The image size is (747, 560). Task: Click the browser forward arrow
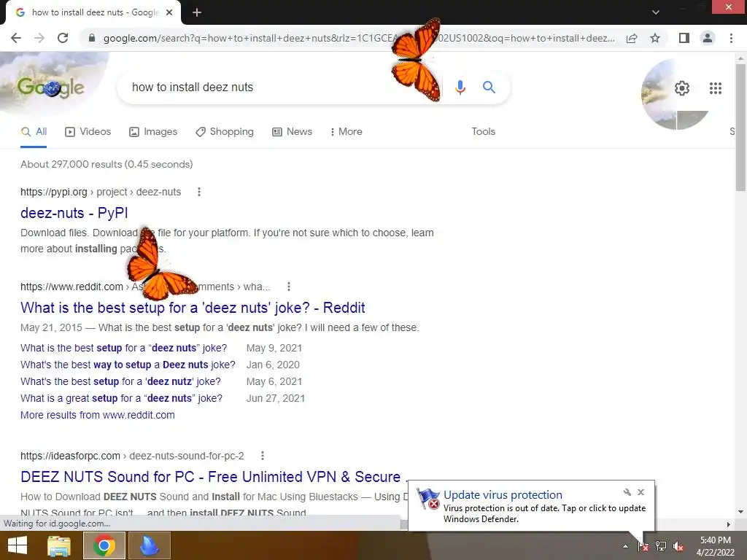39,38
